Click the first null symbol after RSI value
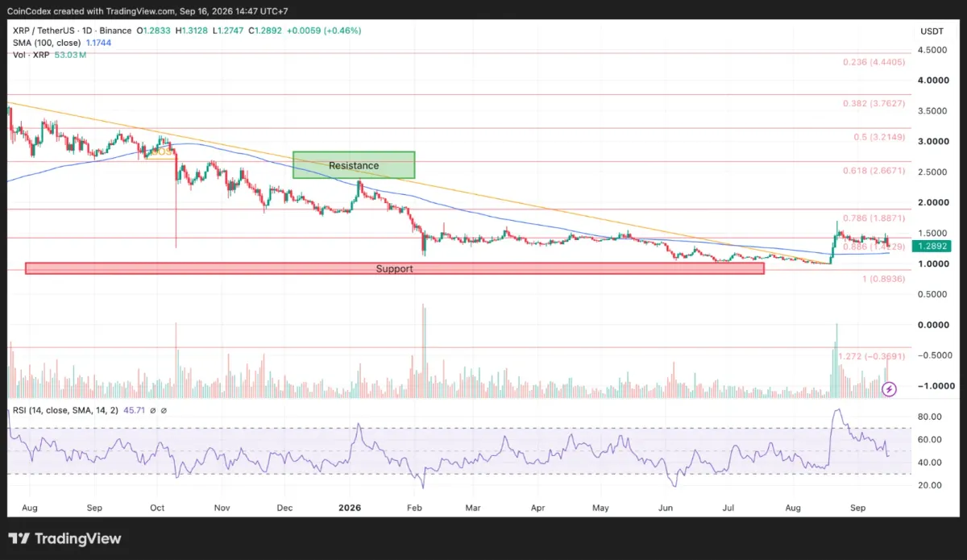 click(x=151, y=410)
